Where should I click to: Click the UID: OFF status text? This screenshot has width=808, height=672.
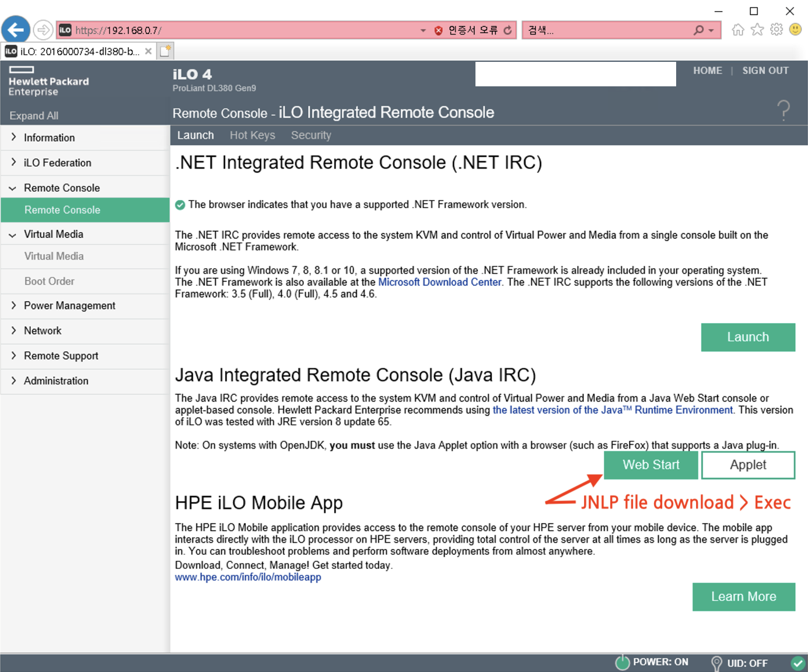point(747,663)
